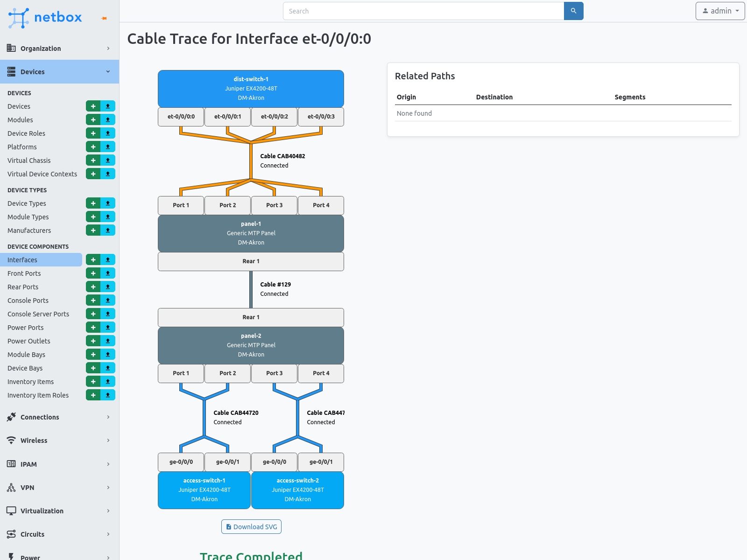
Task: Click the green add icon next to Devices
Action: coord(93,106)
